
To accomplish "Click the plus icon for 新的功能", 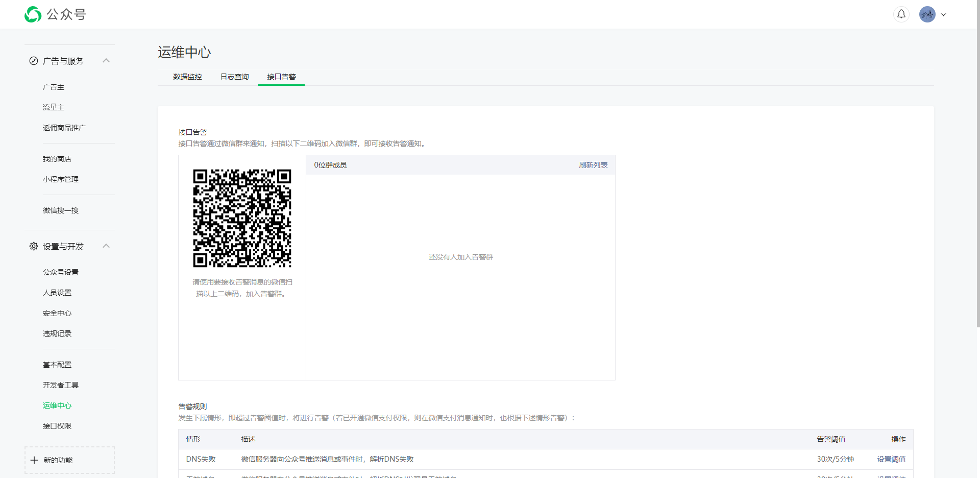I will click(x=34, y=460).
